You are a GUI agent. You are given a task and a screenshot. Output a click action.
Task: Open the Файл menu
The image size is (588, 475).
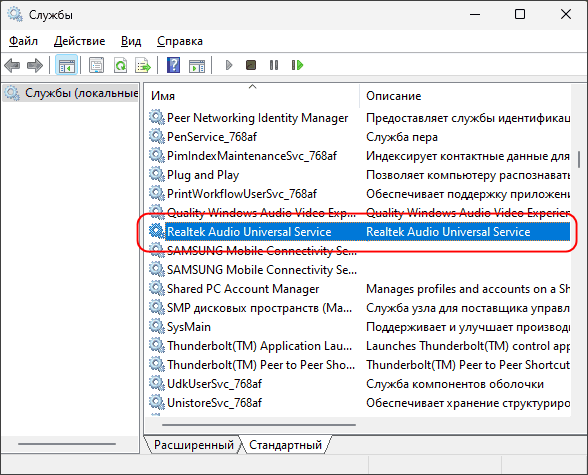pyautogui.click(x=23, y=41)
